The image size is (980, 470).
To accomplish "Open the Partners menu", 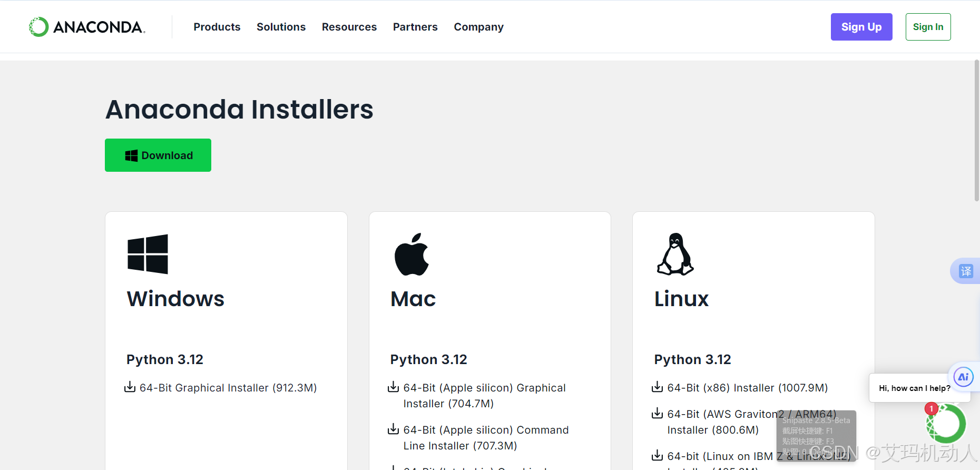I will coord(415,27).
